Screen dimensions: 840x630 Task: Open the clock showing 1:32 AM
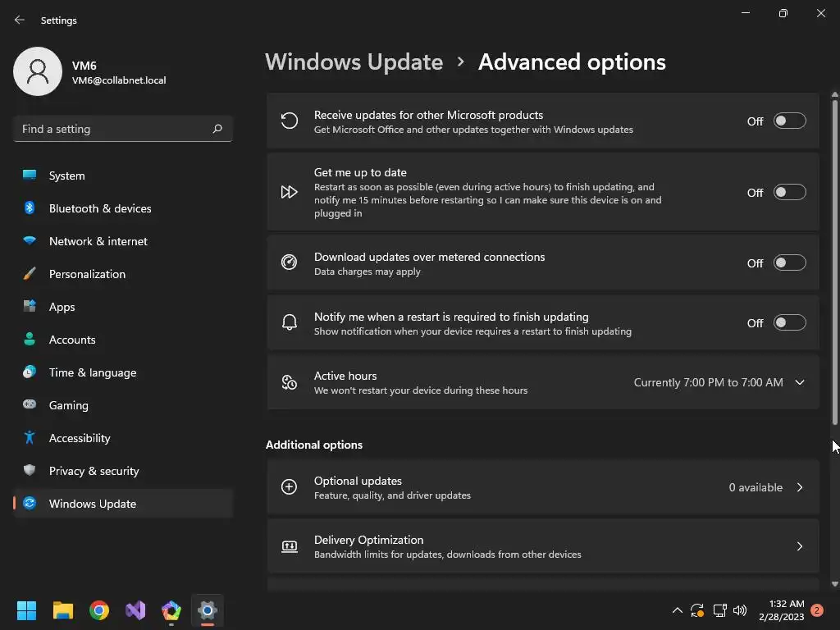point(782,610)
